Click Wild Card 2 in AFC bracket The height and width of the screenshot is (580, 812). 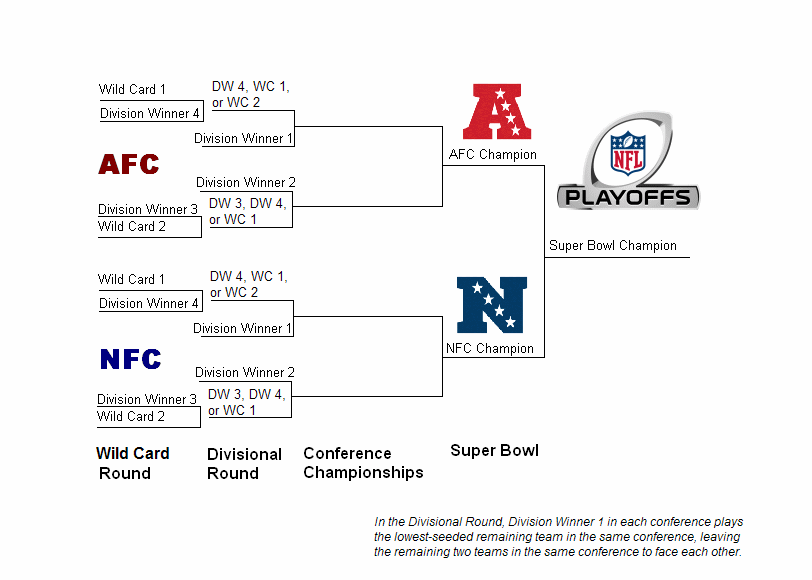(132, 226)
